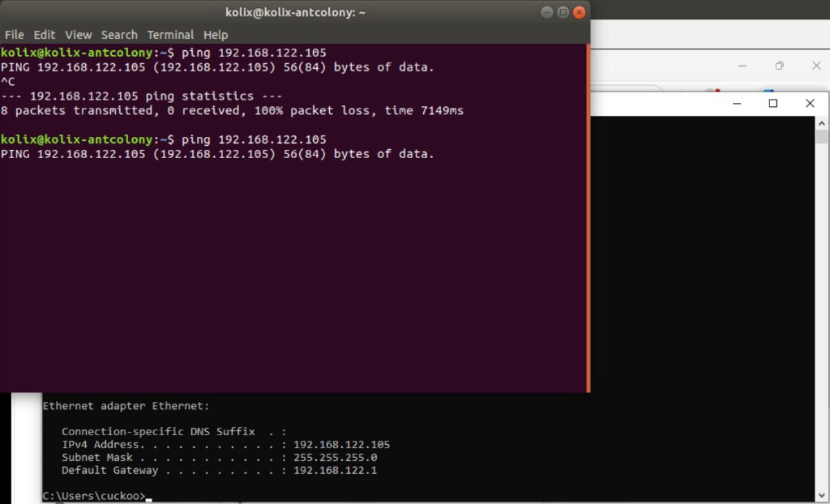Minimize the grayed-out background window
The image size is (830, 504).
pyautogui.click(x=742, y=66)
